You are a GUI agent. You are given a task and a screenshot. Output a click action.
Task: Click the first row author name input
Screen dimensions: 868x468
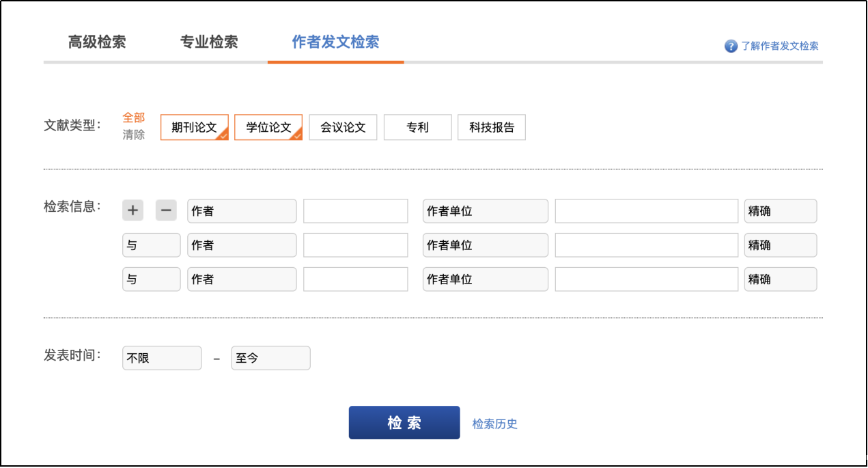[355, 211]
